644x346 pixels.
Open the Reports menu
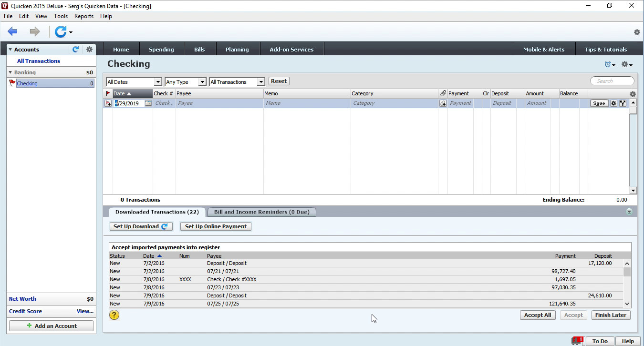[x=84, y=16]
